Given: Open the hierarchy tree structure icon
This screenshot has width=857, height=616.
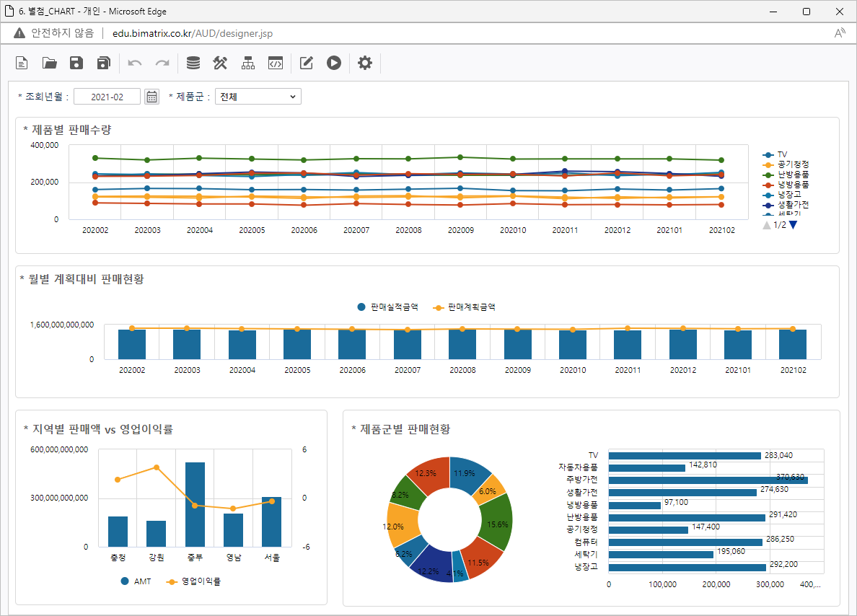Looking at the screenshot, I should pos(248,63).
